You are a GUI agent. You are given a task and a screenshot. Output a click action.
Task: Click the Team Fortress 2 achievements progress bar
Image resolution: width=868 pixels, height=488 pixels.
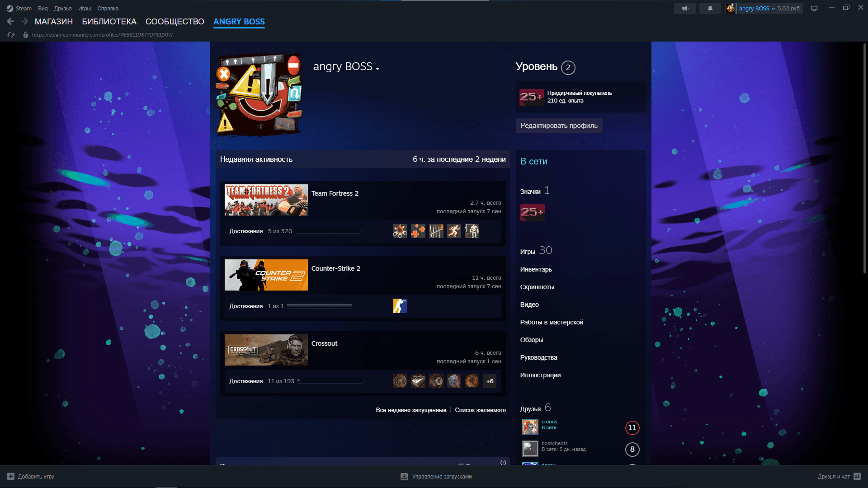(328, 231)
